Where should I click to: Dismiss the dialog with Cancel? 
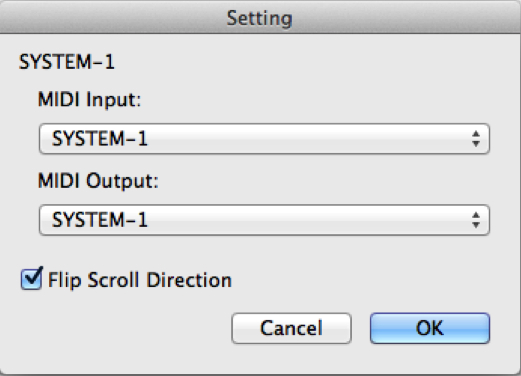291,328
